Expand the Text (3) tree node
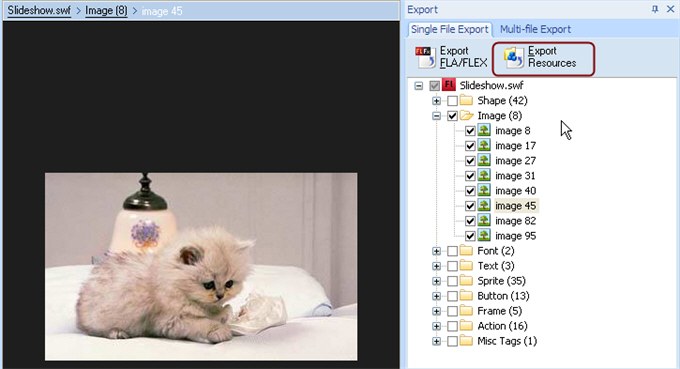Image resolution: width=680 pixels, height=369 pixels. [x=436, y=266]
